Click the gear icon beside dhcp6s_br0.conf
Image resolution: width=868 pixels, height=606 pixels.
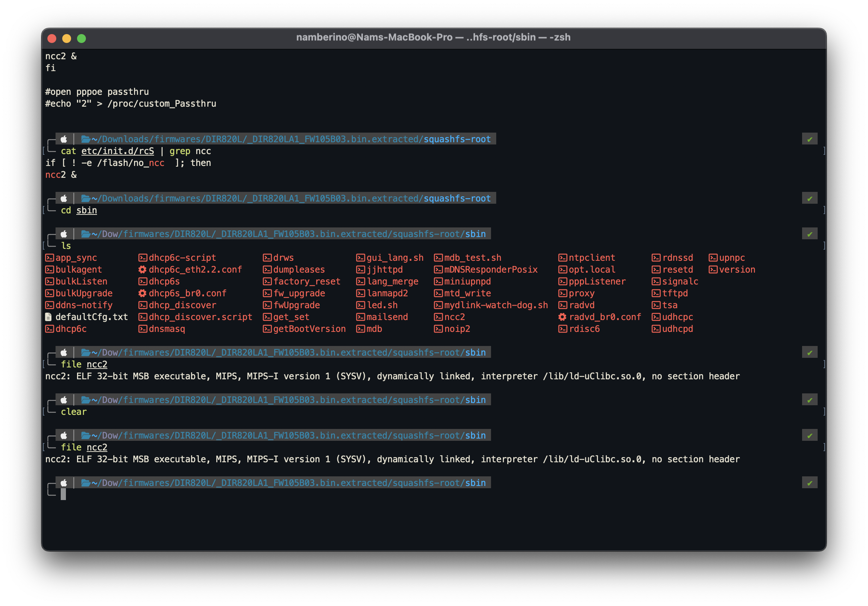click(x=142, y=293)
